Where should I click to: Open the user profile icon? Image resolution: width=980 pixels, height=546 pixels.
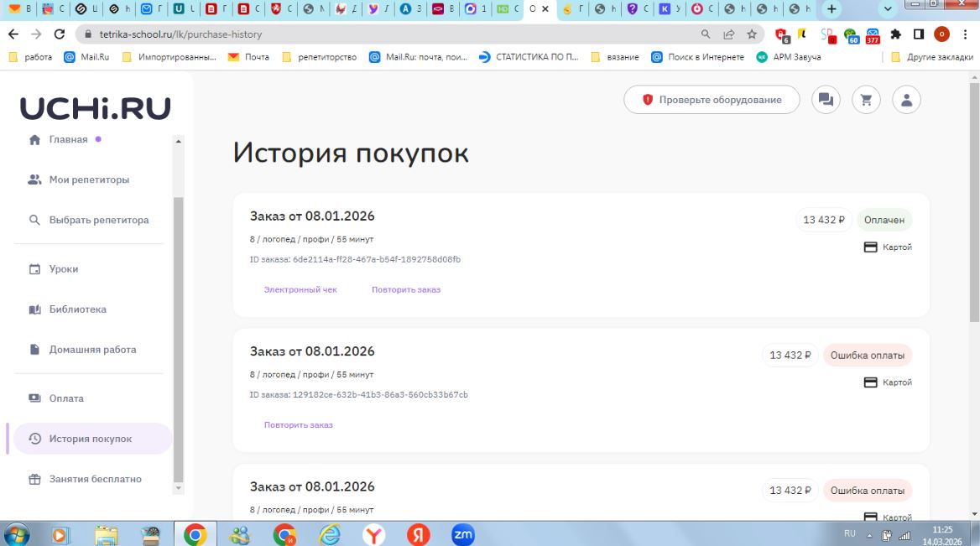pos(906,100)
